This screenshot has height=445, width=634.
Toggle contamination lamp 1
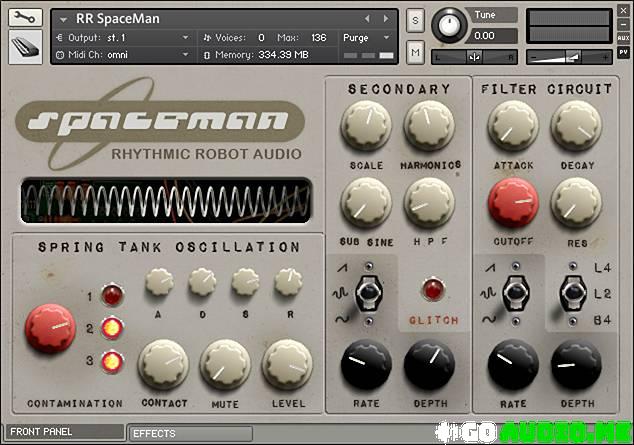click(x=112, y=295)
